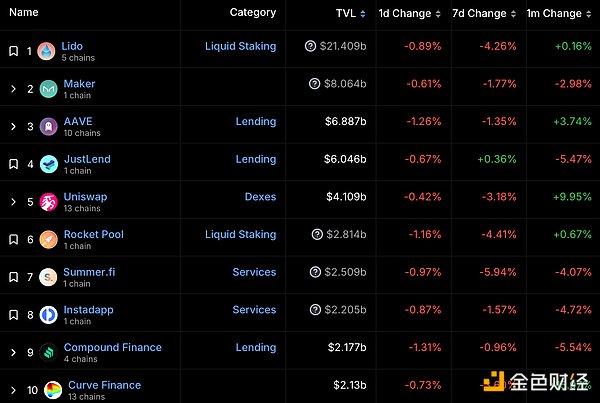
Task: Toggle the bookmark for JustLend
Action: [13, 165]
